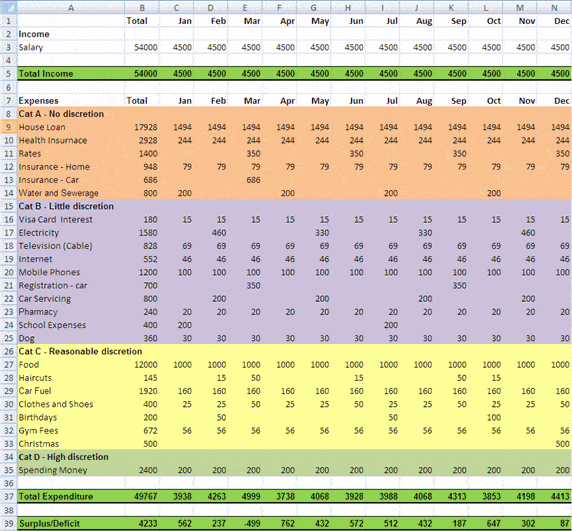Select the Insurance - Car 686 March cell
This screenshot has height=531, width=572.
click(x=245, y=180)
